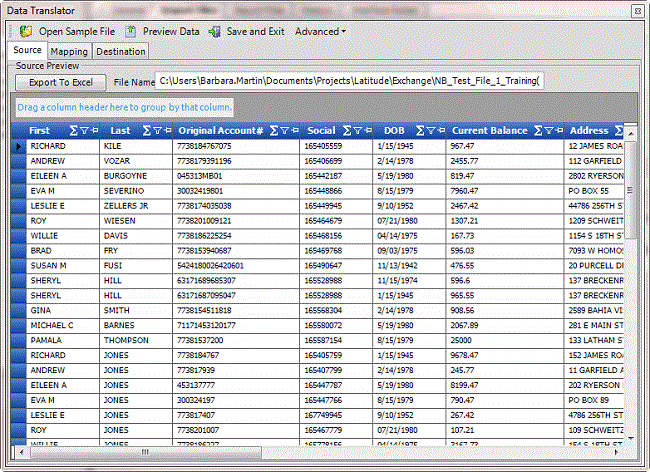Screen dimensions: 650x472
Task: Click the filter funnel in Social column
Action: point(359,131)
